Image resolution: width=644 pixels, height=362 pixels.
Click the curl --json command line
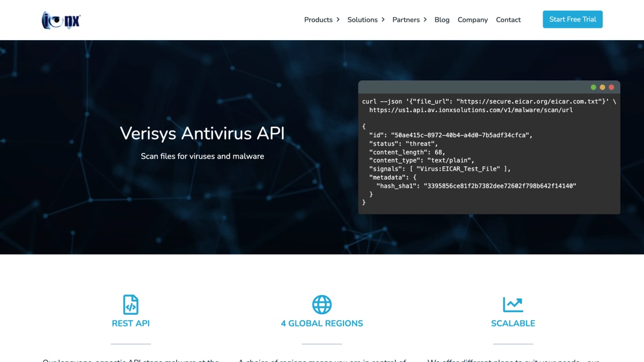click(x=489, y=101)
